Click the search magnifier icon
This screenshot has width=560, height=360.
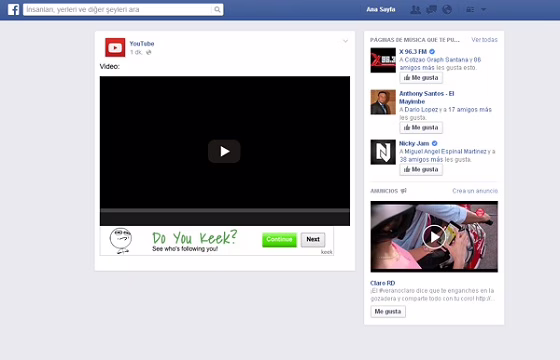[x=217, y=10]
